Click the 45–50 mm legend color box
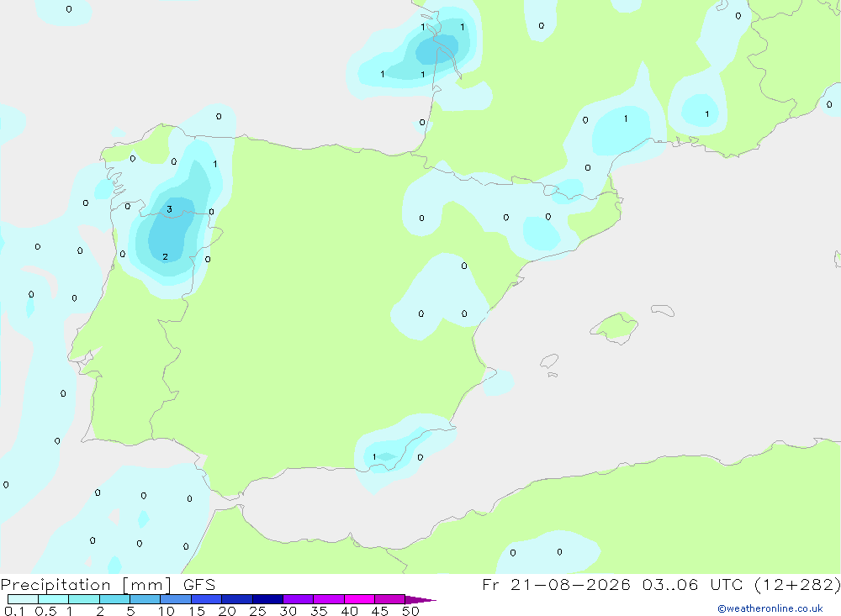Viewport: 841px width, 616px height. pyautogui.click(x=390, y=599)
